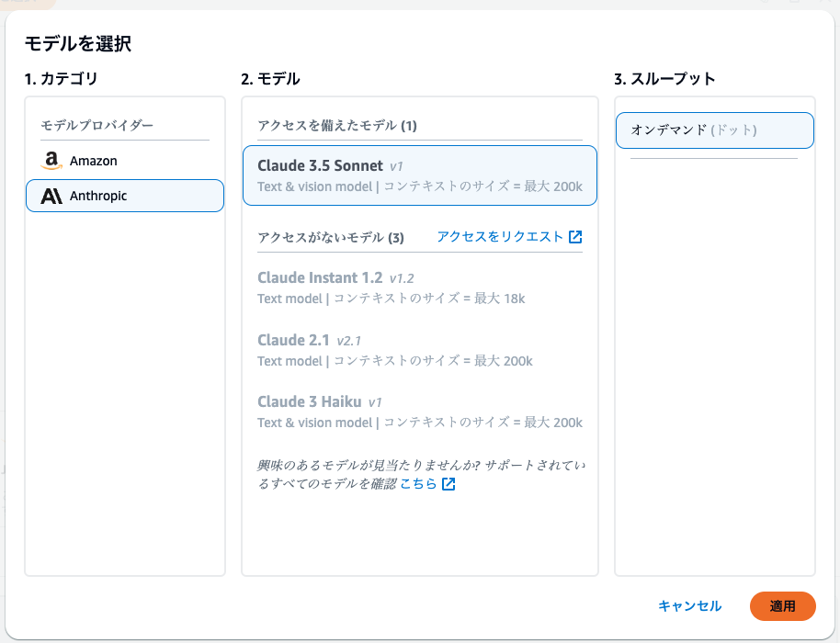Viewport: 840px width, 643px height.
Task: Click external-link icon next to こちら
Action: 448,484
